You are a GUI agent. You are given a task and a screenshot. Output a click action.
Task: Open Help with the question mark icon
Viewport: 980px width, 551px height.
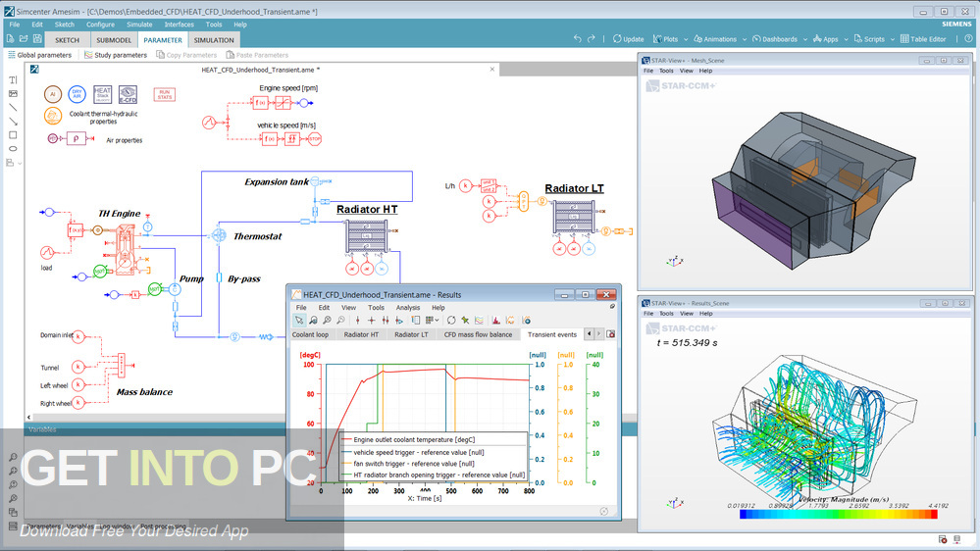pos(968,39)
